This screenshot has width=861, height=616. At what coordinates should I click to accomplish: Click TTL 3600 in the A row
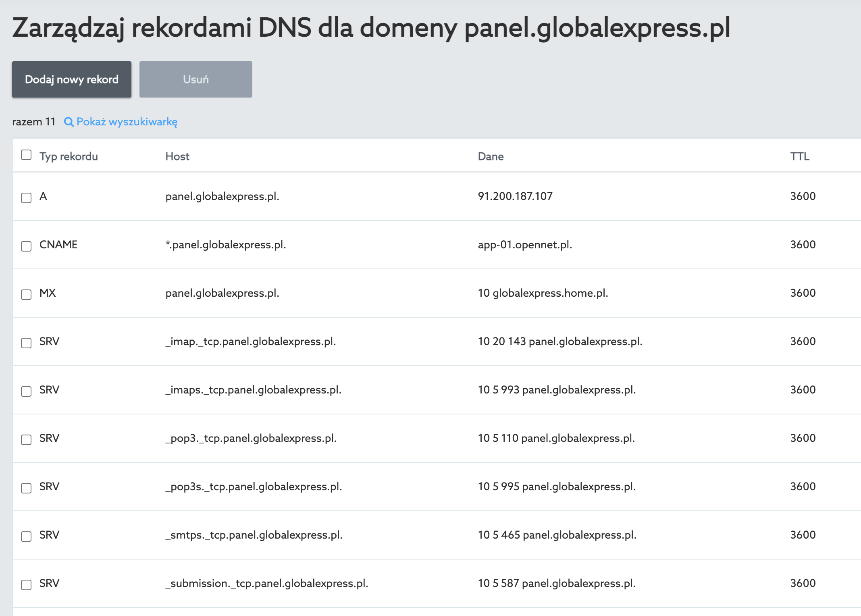coord(803,196)
